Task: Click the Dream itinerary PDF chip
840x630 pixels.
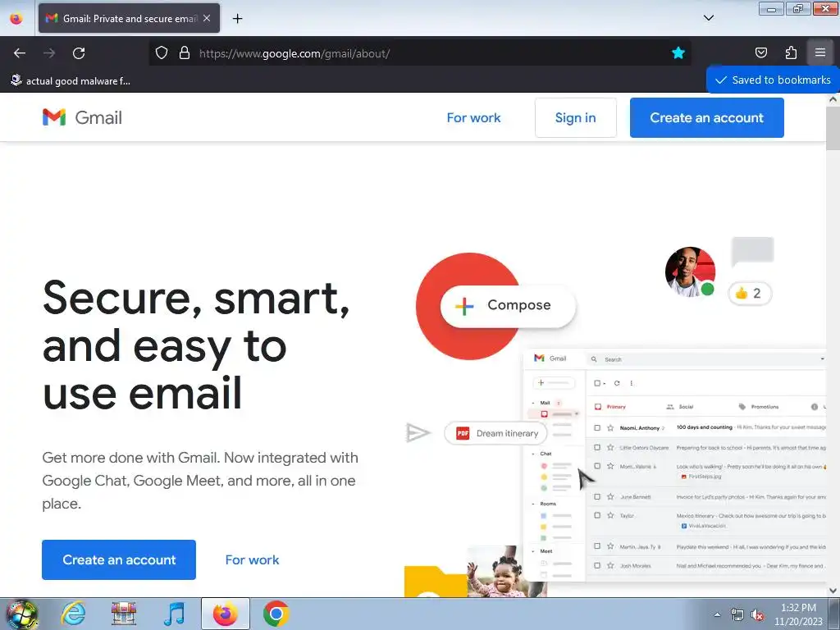Action: point(495,433)
